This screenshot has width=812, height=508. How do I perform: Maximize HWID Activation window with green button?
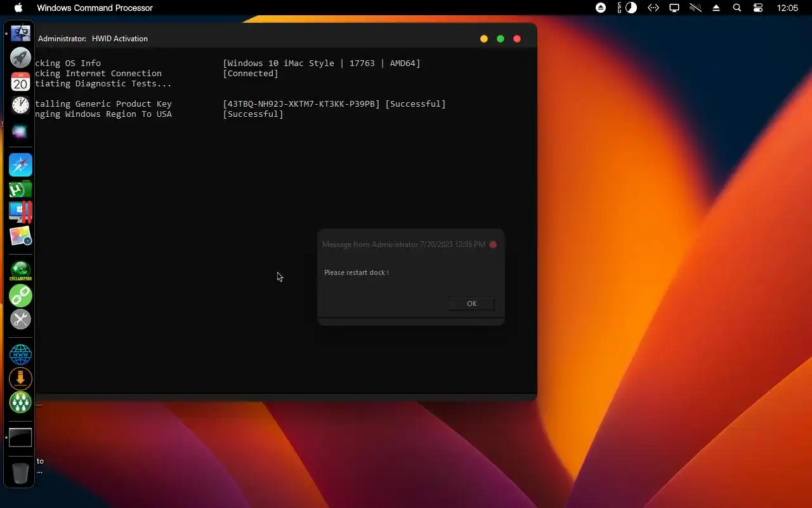click(501, 39)
